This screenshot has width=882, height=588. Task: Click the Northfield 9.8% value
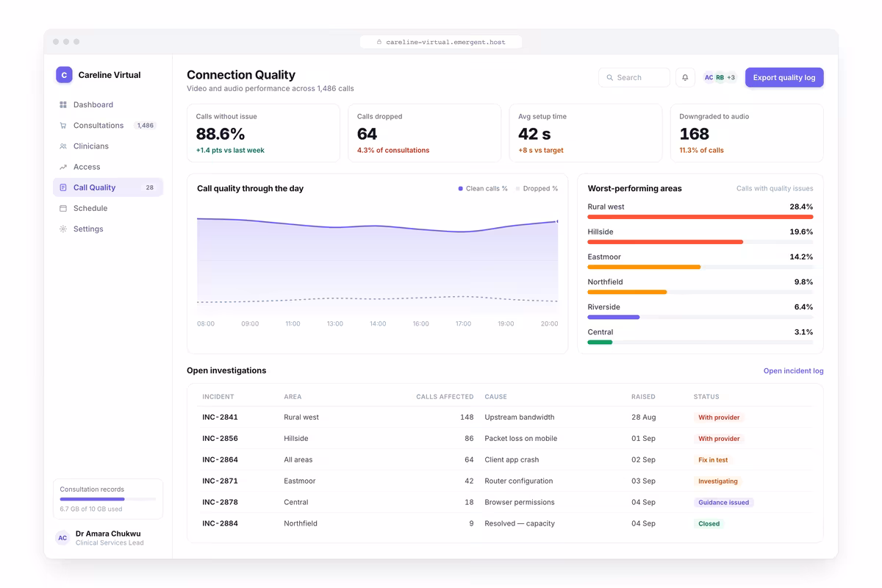[x=803, y=282]
